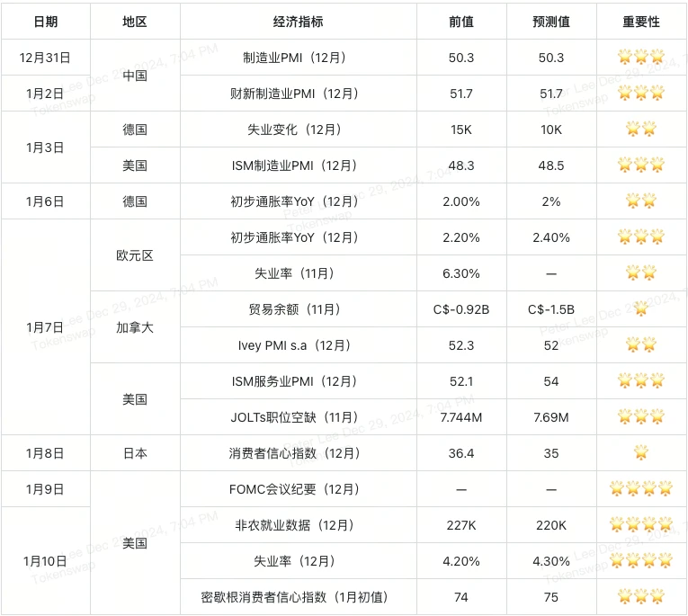688x616 pixels.
Task: Click the stars for 失业变化 (12月)
Action: [640, 129]
